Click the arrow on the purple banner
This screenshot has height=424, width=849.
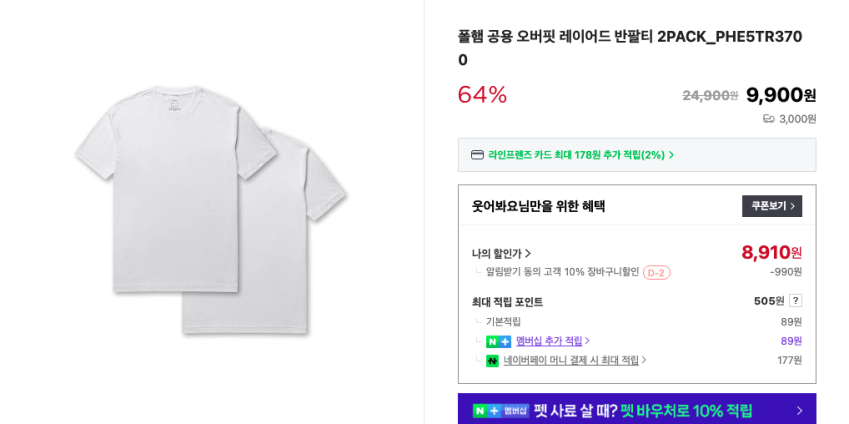coord(799,411)
